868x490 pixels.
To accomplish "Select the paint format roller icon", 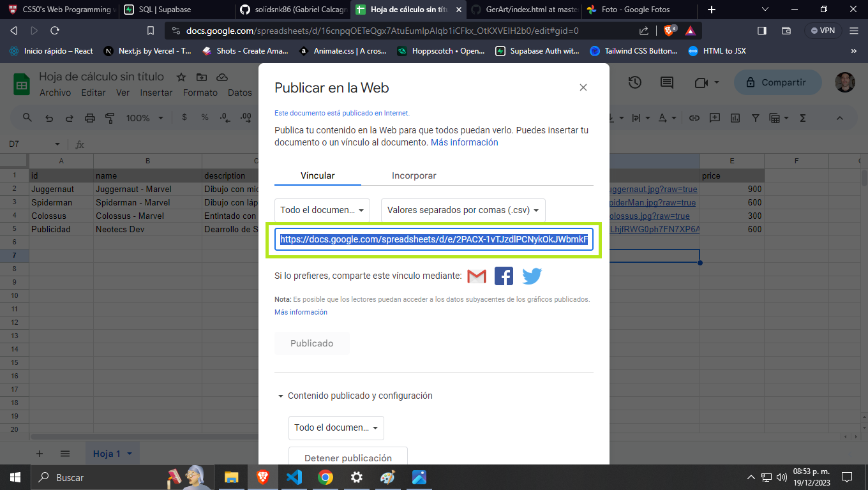I will tap(110, 118).
